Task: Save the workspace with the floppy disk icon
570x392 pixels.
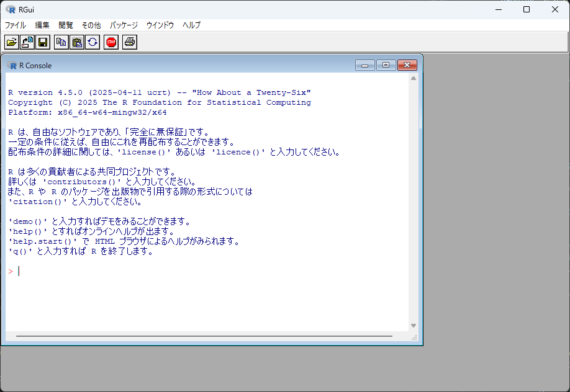Action: (43, 42)
